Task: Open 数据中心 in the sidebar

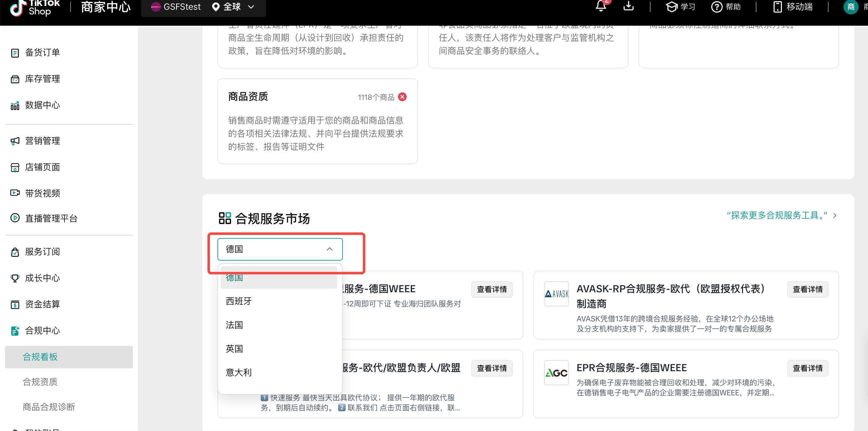Action: (x=42, y=105)
